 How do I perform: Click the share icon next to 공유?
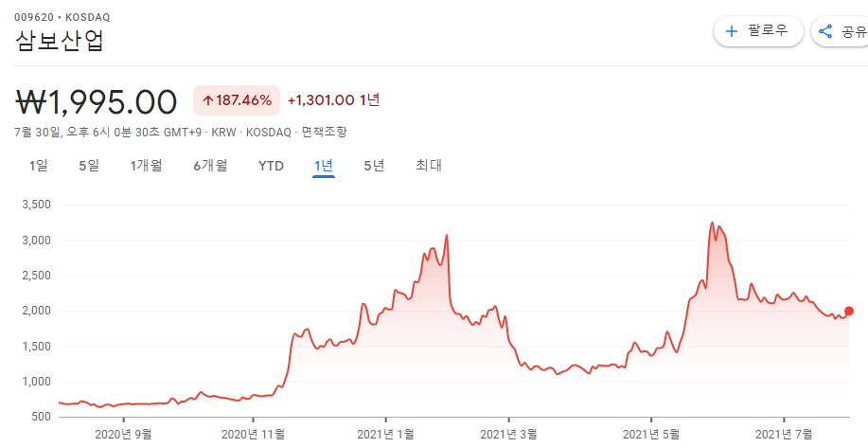click(x=825, y=31)
